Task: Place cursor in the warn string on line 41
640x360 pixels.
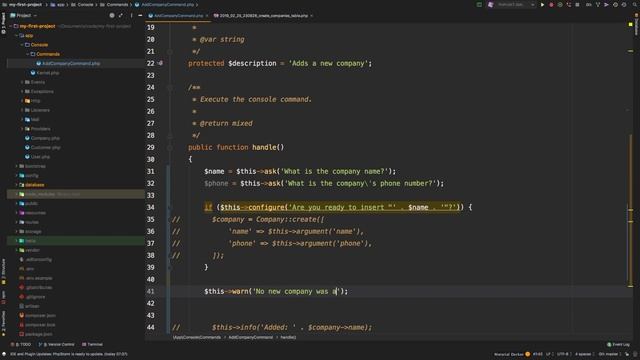Action: (x=297, y=291)
